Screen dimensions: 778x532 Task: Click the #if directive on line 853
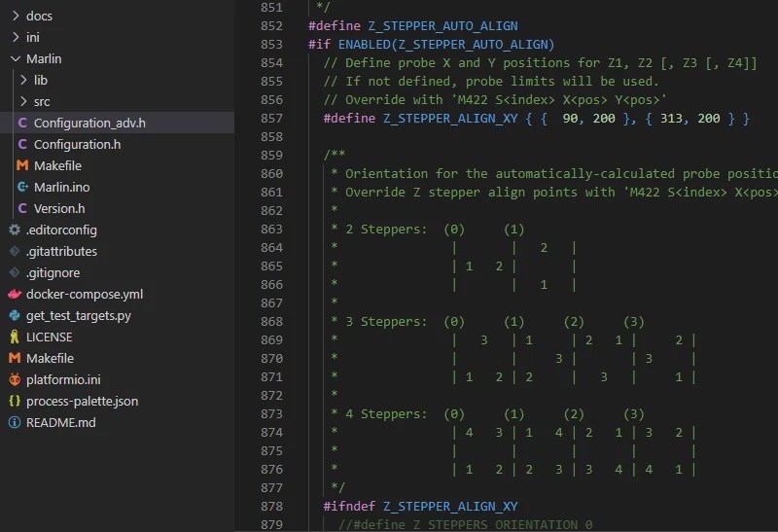pyautogui.click(x=319, y=44)
